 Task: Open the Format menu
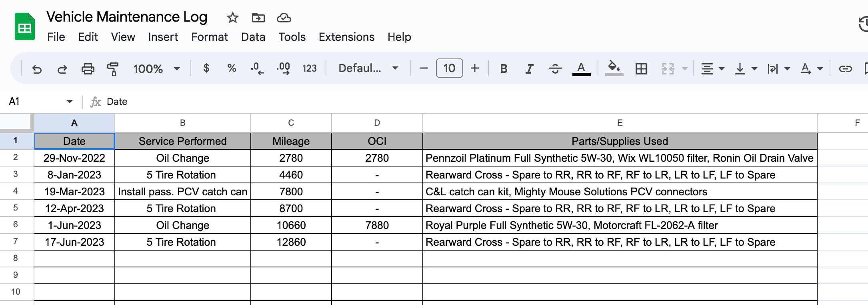209,37
